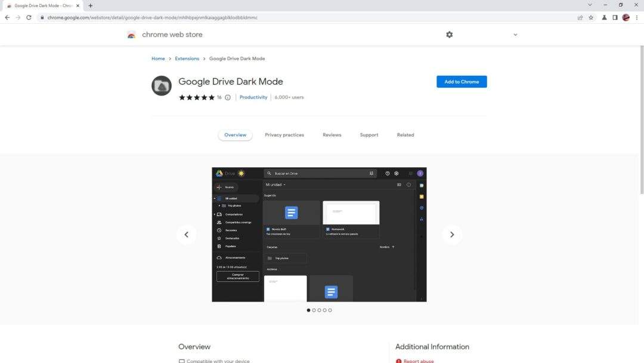Click the '6,000+ users' text
The width and height of the screenshot is (644, 363).
click(x=289, y=97)
